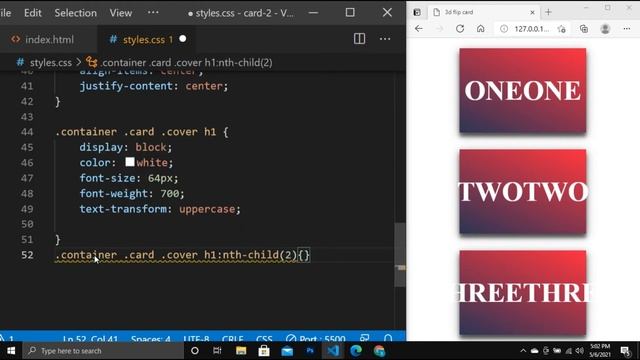Viewport: 640px width, 360px height.
Task: Open the Edit menu in VS Code
Action: pos(33,13)
